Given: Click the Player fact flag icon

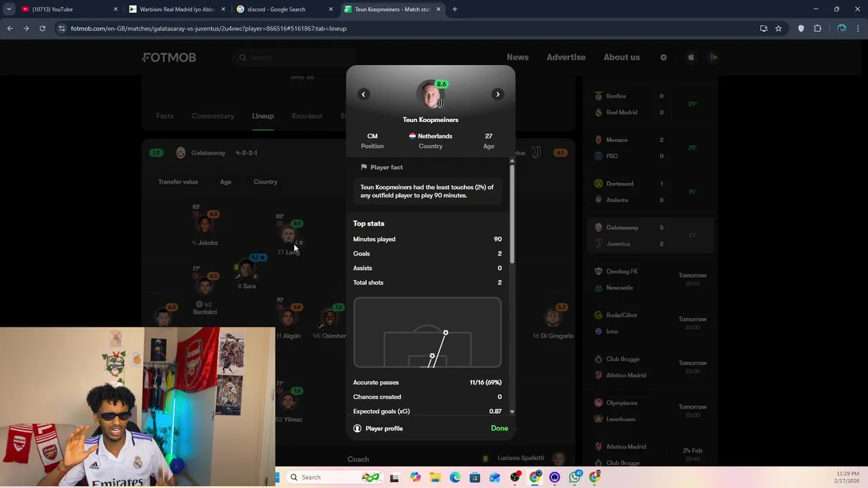Looking at the screenshot, I should 363,167.
